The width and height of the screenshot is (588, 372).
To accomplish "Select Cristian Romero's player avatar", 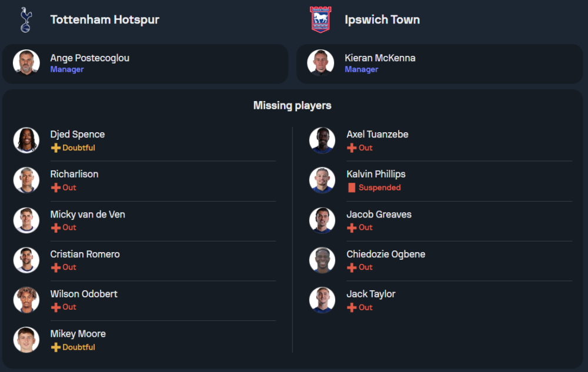I will (x=26, y=260).
